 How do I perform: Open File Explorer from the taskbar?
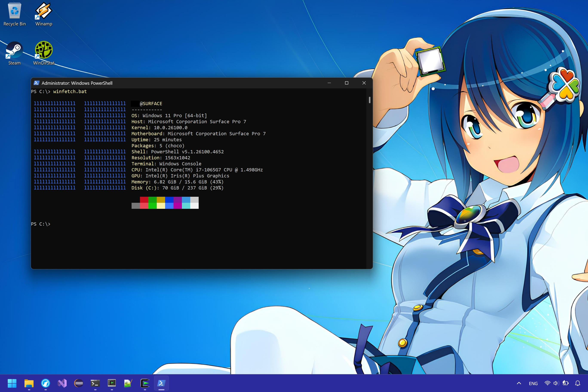click(29, 383)
